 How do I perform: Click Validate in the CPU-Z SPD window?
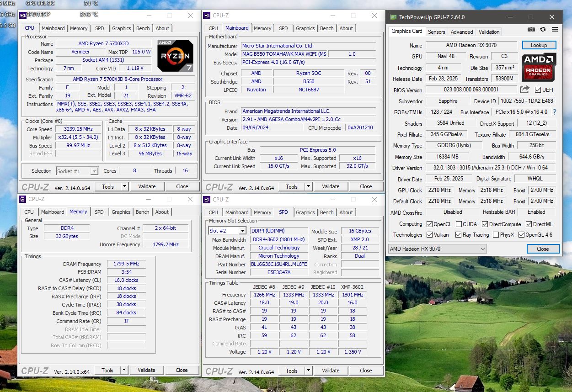click(x=331, y=371)
